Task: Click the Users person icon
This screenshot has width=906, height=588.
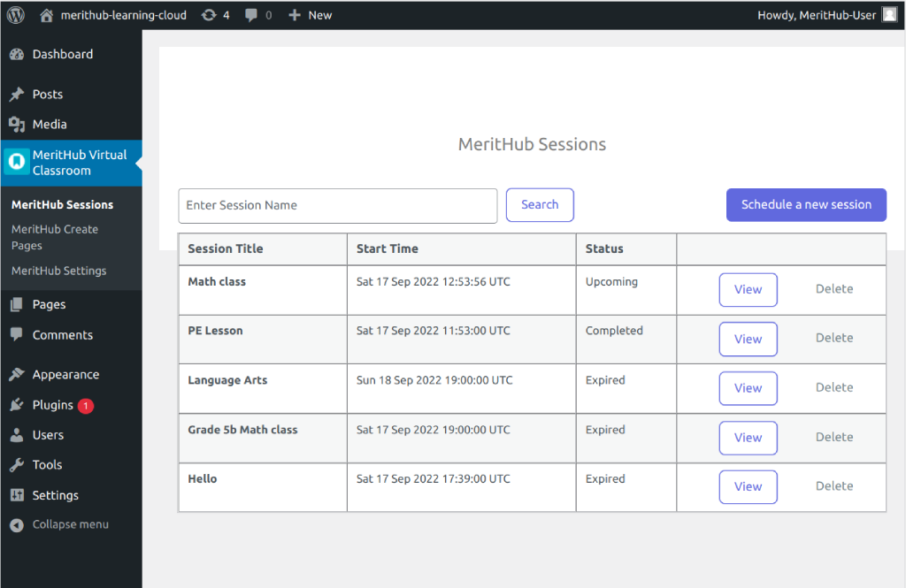Action: coord(17,435)
